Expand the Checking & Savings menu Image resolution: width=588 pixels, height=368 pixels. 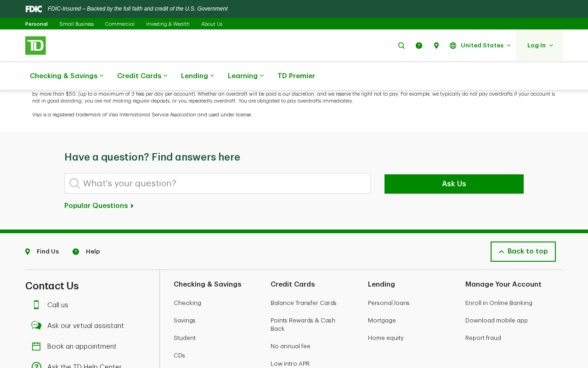pyautogui.click(x=67, y=76)
